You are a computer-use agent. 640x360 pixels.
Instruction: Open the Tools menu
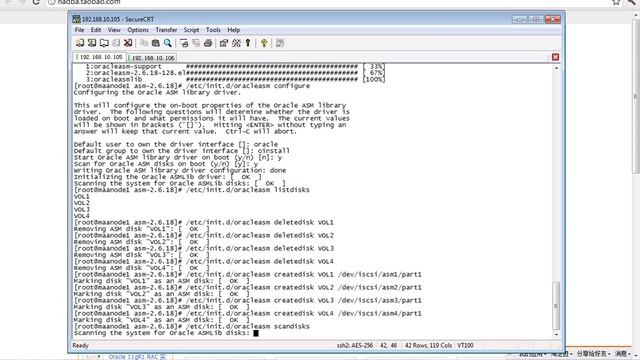pos(213,30)
